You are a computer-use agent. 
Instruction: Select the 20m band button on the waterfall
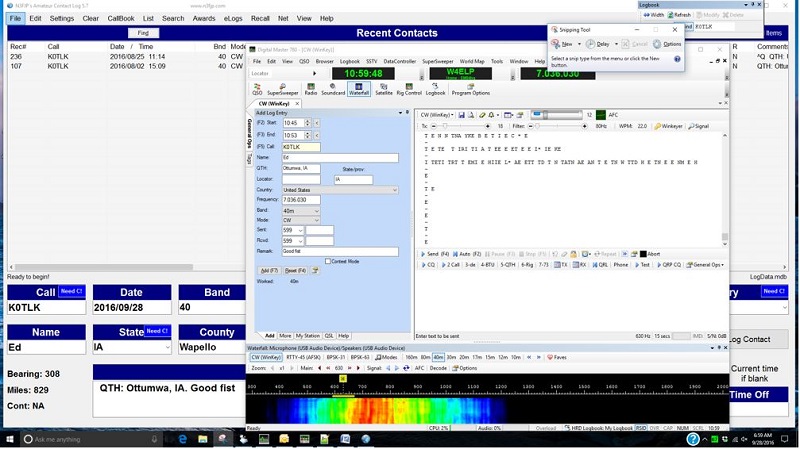[464, 358]
